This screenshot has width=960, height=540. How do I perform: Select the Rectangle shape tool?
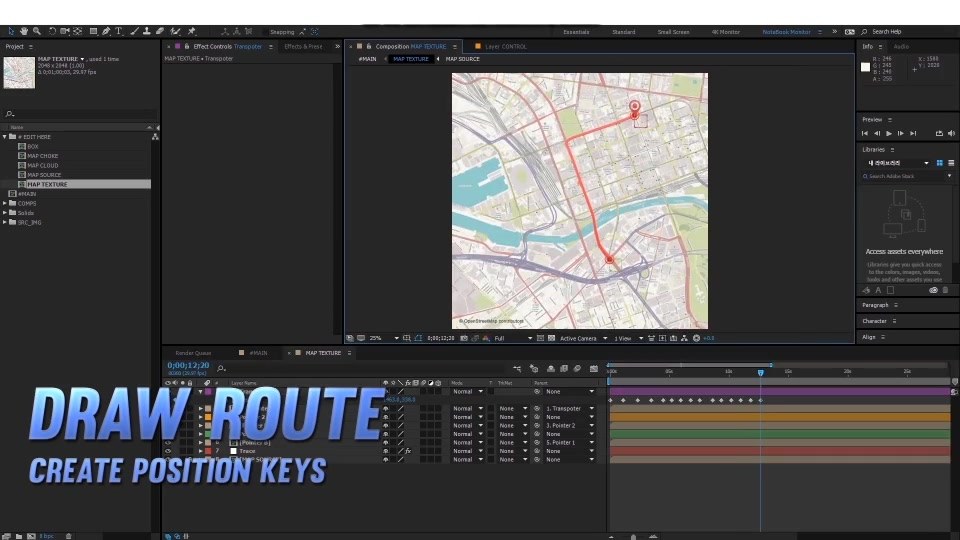[93, 31]
